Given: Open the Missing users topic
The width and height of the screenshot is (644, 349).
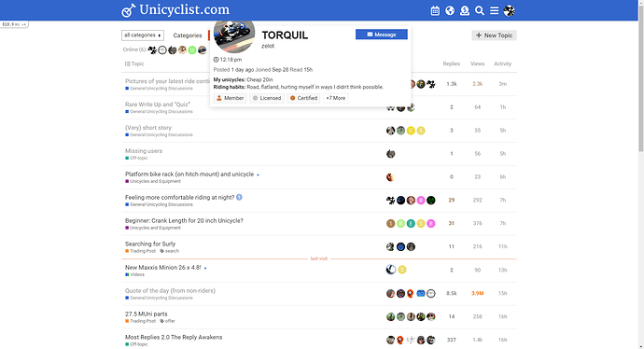Looking at the screenshot, I should [144, 151].
